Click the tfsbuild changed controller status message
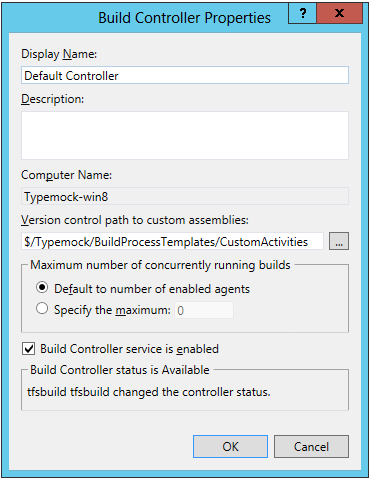 point(149,392)
